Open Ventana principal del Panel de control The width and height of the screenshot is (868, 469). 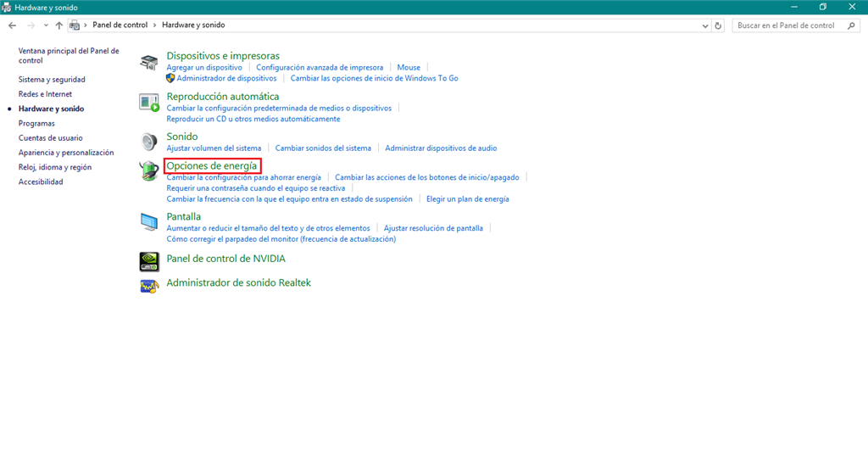69,55
